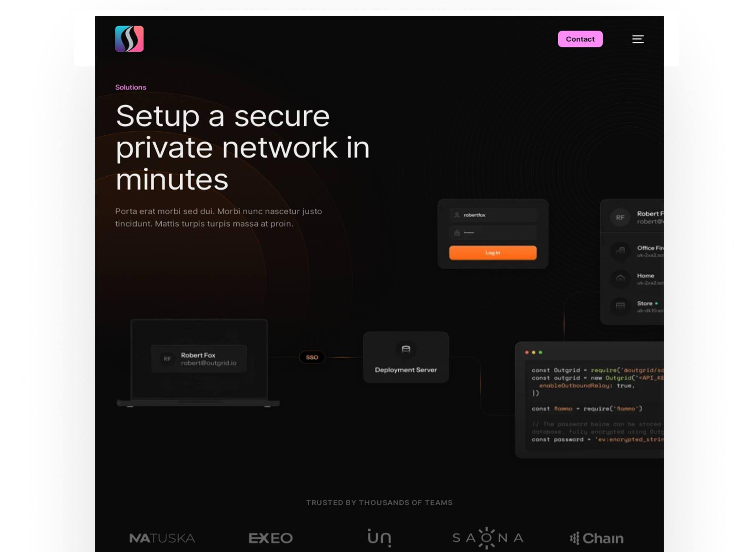
Task: Click the SSO badge icon
Action: (x=311, y=357)
